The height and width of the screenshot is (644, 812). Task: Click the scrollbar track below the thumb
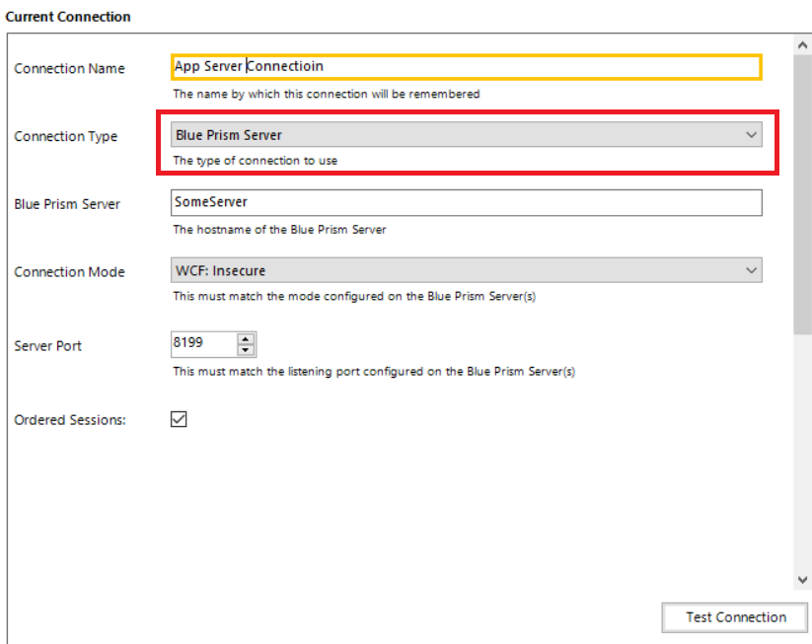[x=801, y=454]
